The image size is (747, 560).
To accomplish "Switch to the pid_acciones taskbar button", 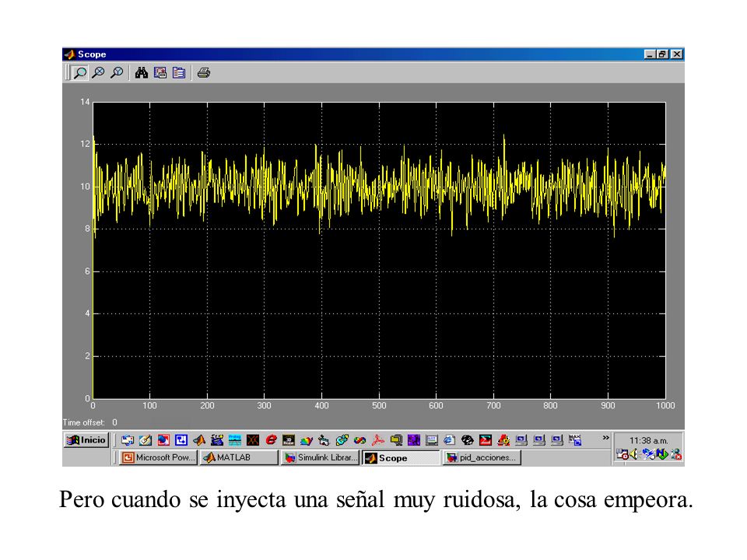I will coord(482,457).
